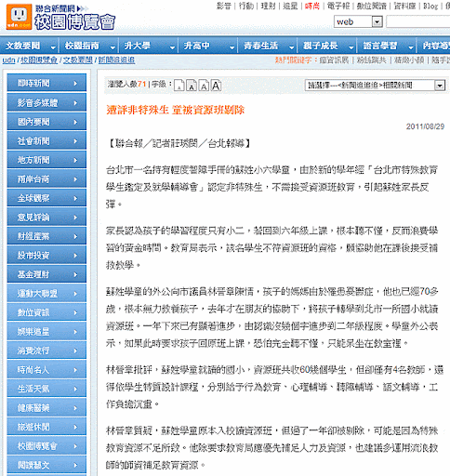Expand the 升大學 nav menu arrow
Image resolution: width=450 pixels, height=476 pixels.
tap(172, 47)
